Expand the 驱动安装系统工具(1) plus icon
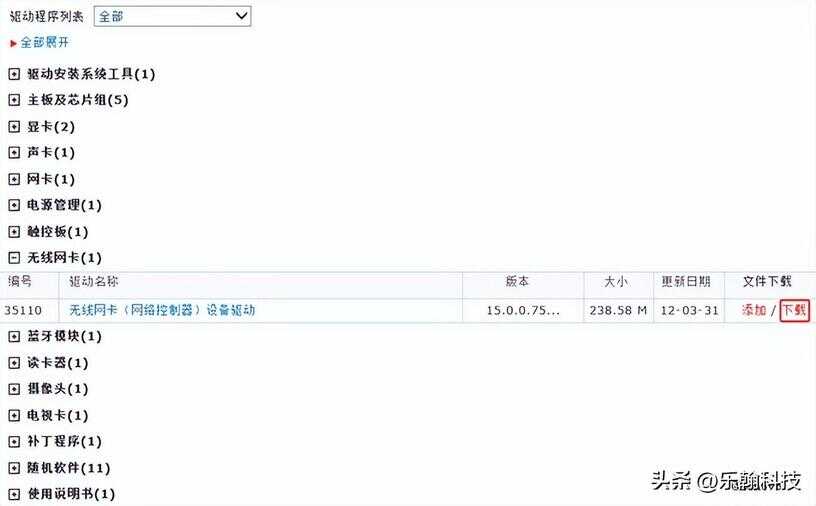 coord(14,74)
